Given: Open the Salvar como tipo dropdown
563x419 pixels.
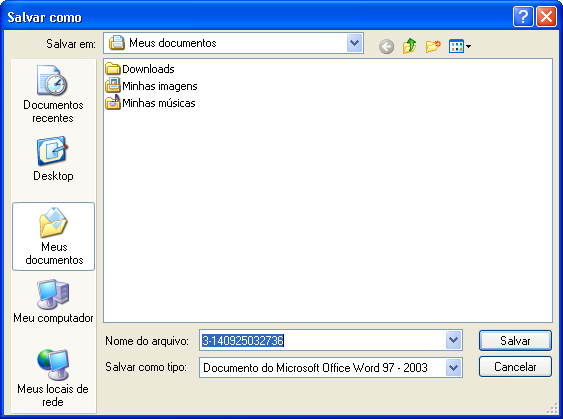Looking at the screenshot, I should [x=453, y=367].
